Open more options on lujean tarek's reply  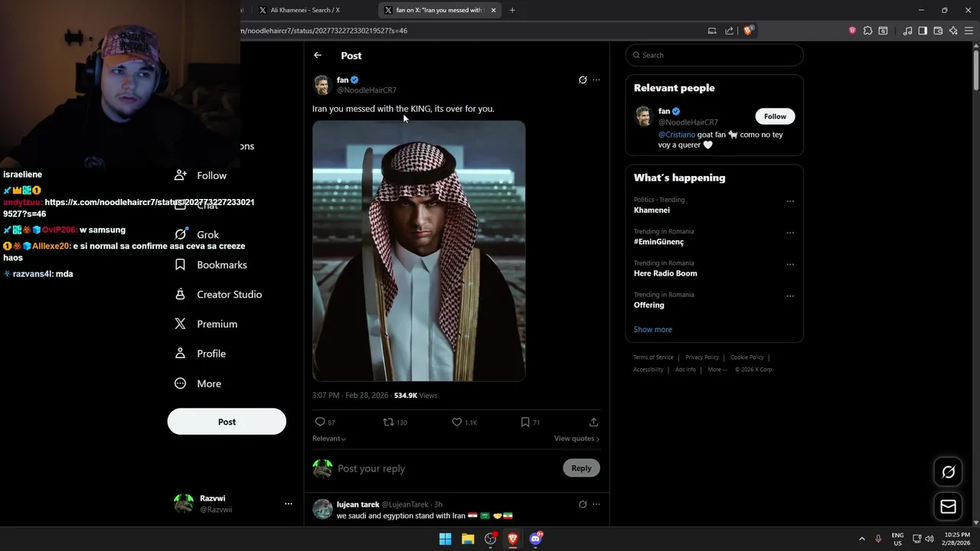596,504
